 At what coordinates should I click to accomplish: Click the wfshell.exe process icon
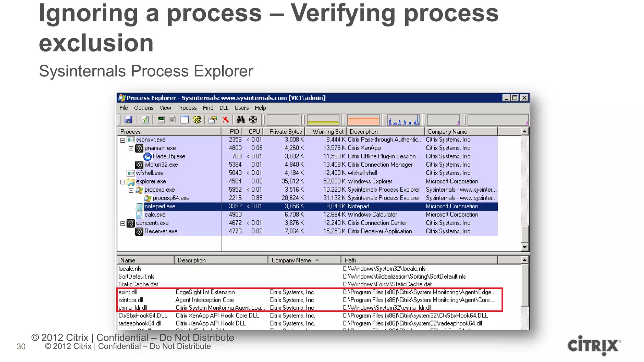(131, 173)
